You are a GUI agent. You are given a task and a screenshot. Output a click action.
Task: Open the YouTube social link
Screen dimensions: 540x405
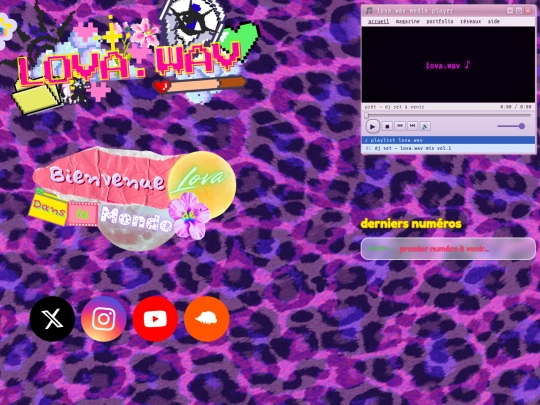(x=155, y=319)
